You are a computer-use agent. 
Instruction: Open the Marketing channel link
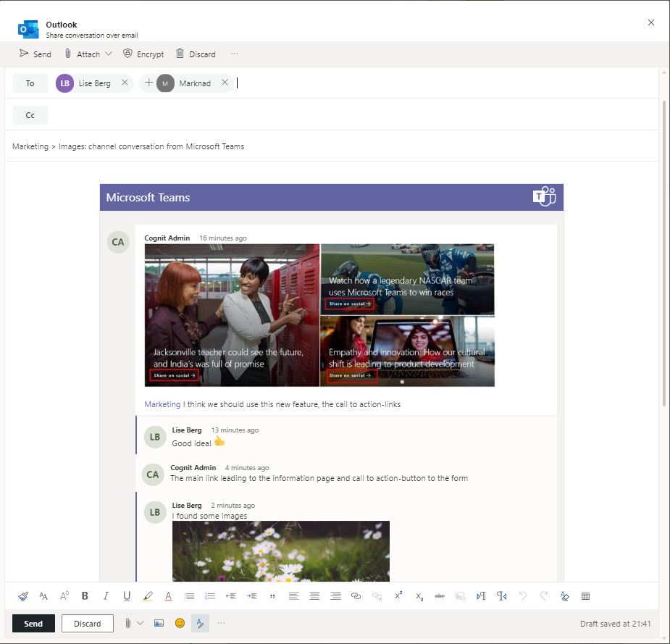click(x=160, y=403)
